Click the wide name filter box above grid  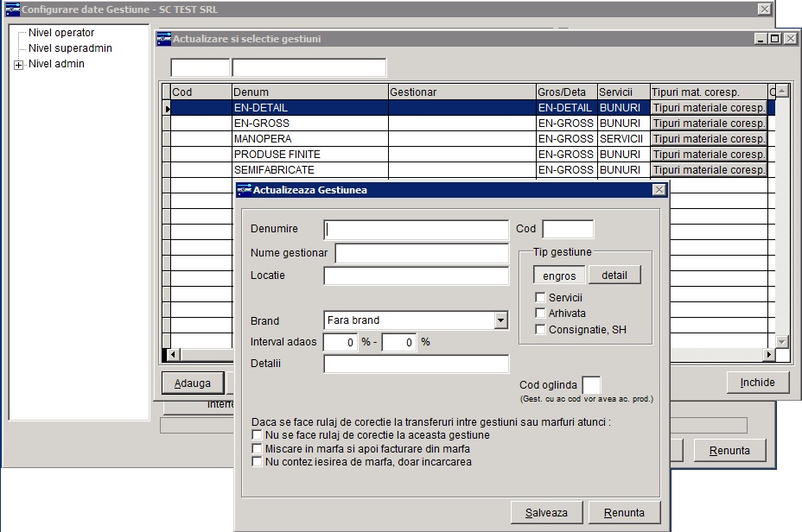309,67
